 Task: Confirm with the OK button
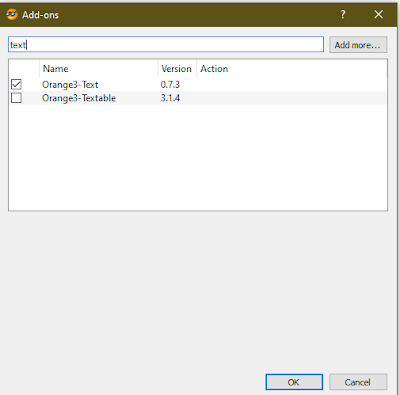click(294, 382)
